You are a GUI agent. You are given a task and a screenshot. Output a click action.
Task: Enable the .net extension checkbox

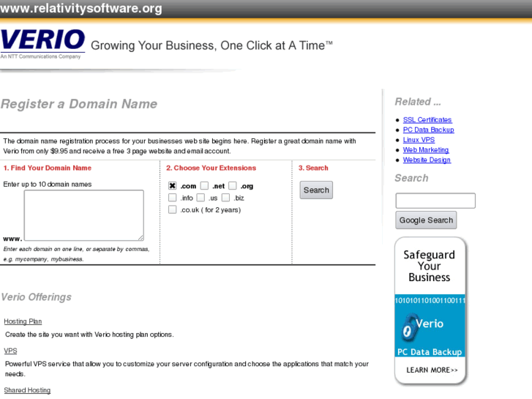coord(204,186)
